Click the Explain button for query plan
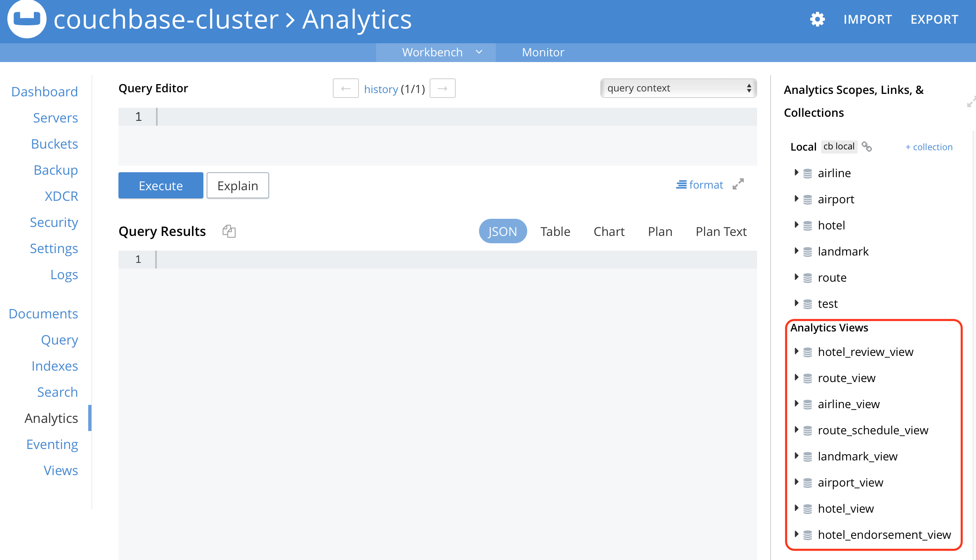Screen dimensions: 976x560 [237, 186]
